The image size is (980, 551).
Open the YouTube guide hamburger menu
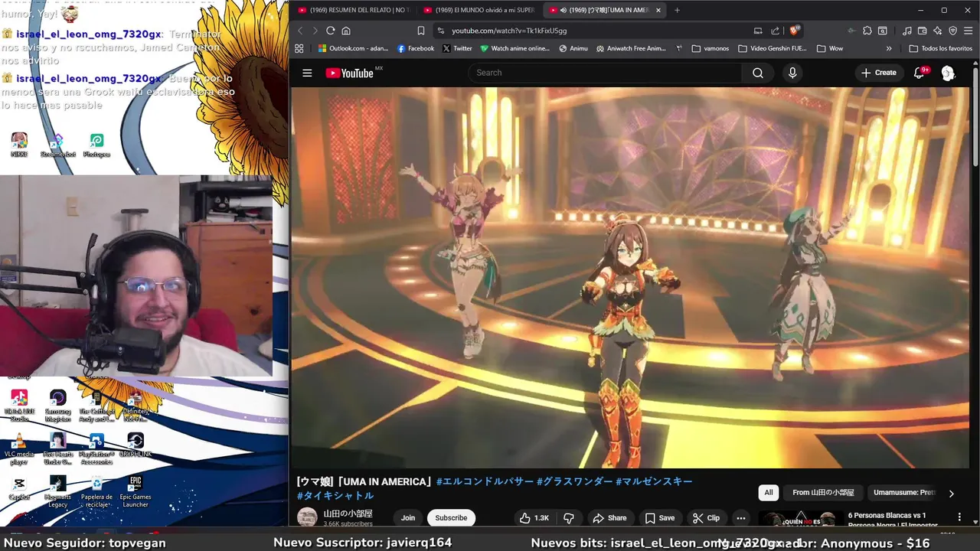pos(307,73)
